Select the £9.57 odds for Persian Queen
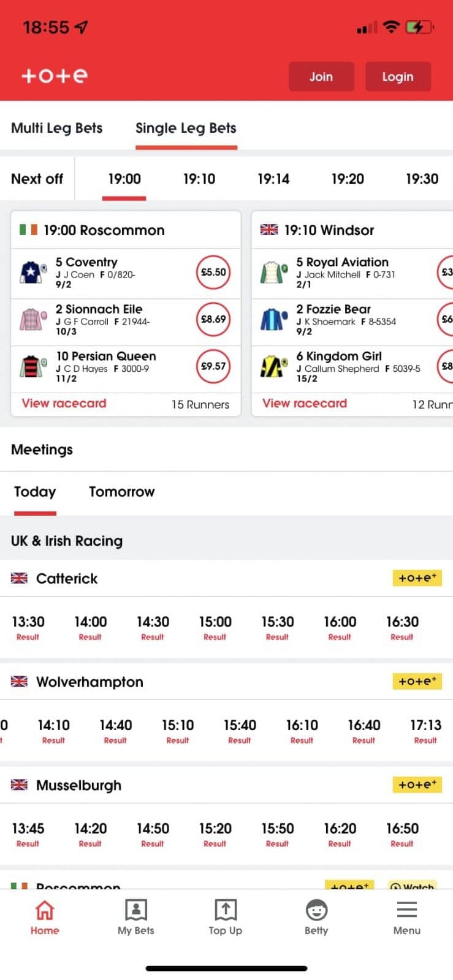This screenshot has width=453, height=980. pos(213,366)
